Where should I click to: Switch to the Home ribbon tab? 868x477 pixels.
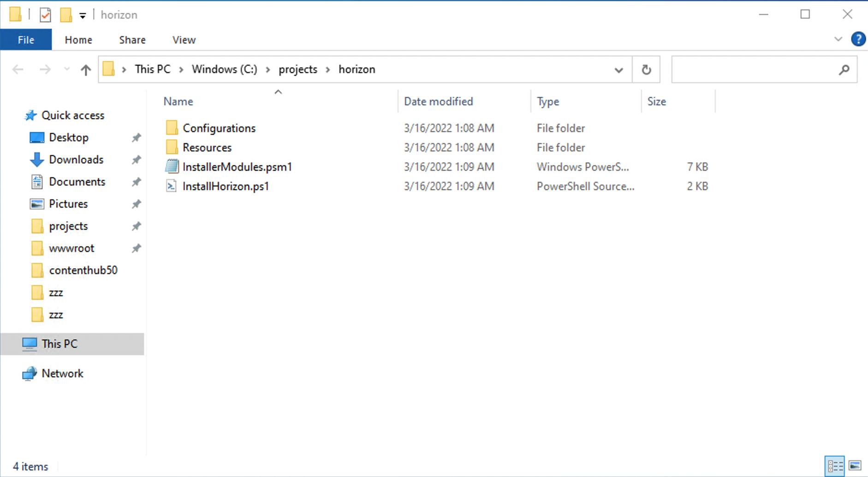78,40
